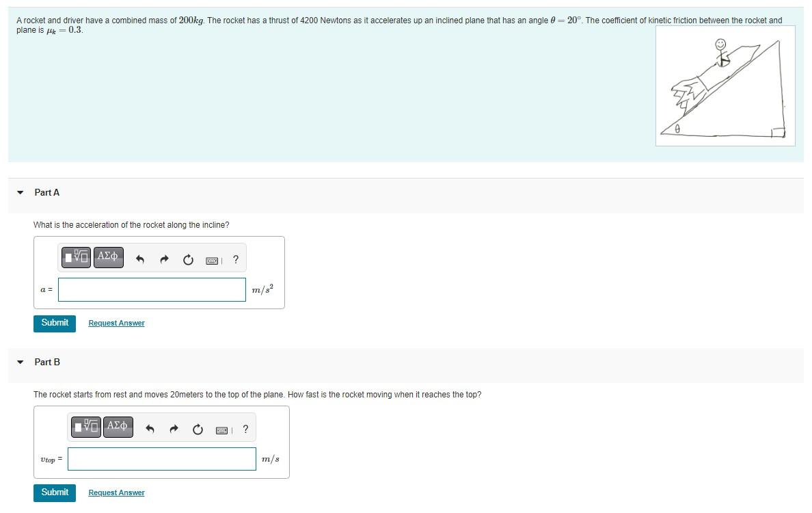Redo edit in Part B toolbar
812x513 pixels.
pyautogui.click(x=174, y=429)
